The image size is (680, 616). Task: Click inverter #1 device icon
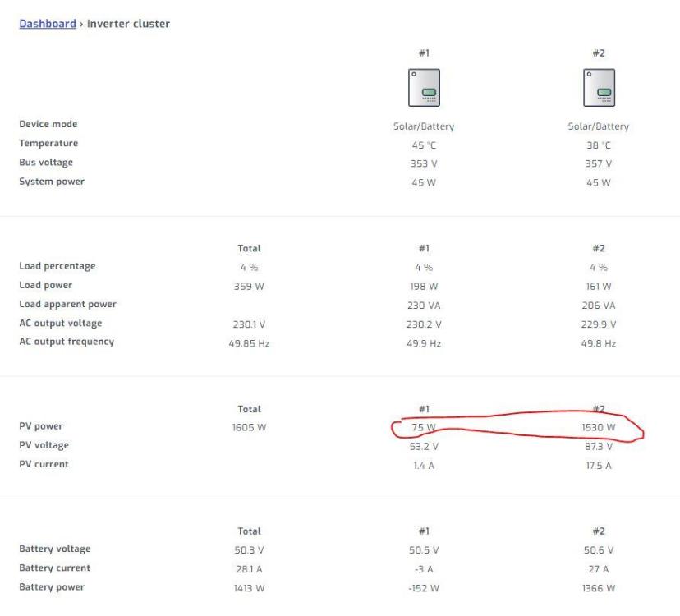click(424, 88)
